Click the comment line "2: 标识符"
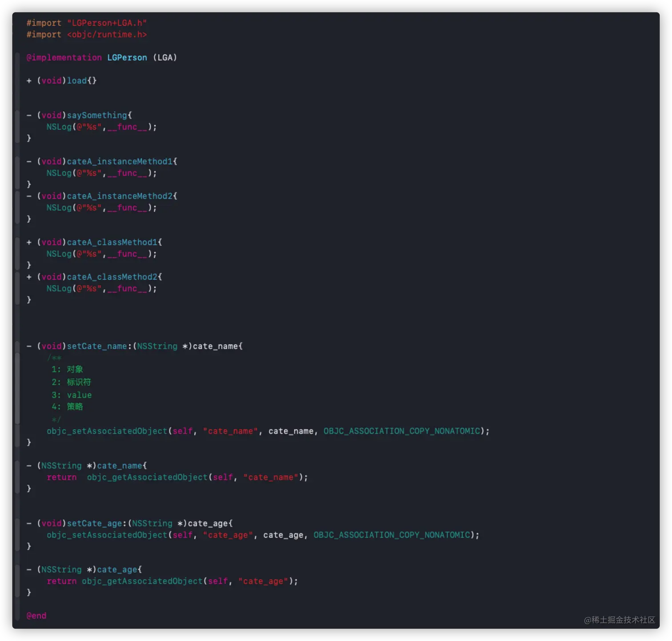The width and height of the screenshot is (672, 641). pyautogui.click(x=71, y=382)
